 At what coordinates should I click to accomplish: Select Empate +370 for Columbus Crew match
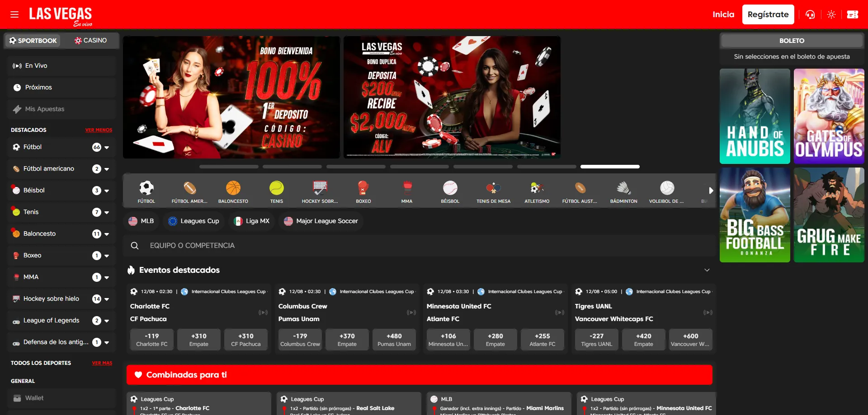347,340
